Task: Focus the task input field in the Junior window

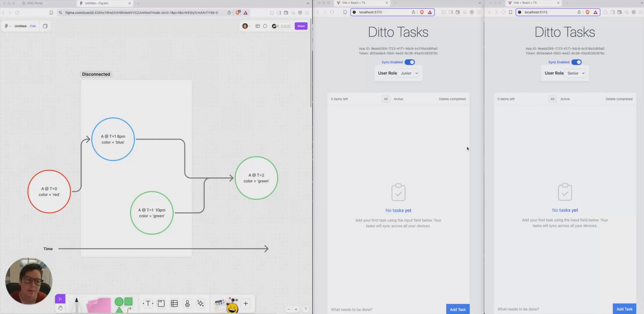Action: (x=387, y=309)
